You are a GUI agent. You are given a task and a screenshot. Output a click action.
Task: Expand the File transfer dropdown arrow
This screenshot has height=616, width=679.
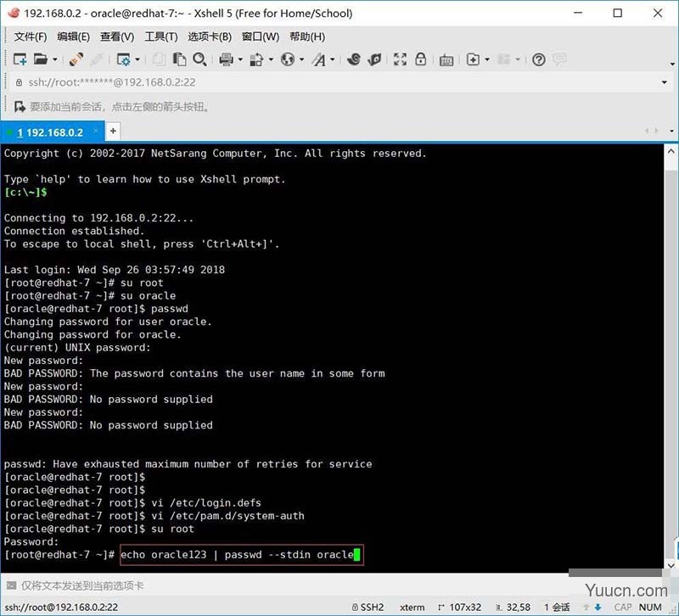coord(271,59)
